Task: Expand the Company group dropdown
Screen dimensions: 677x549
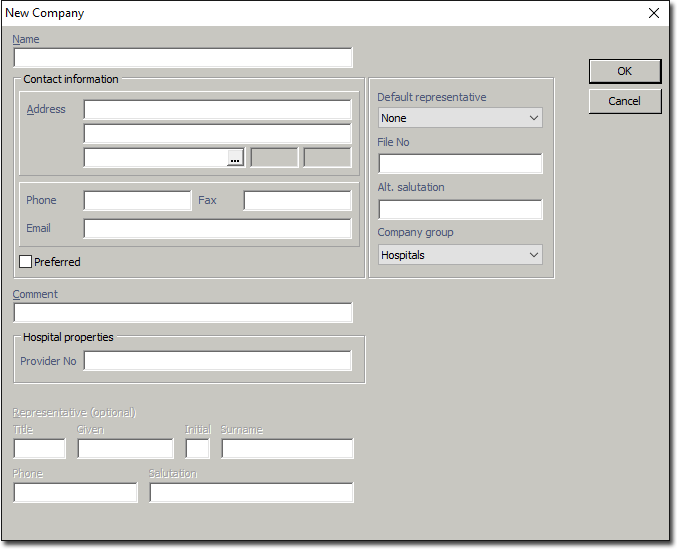Action: click(x=460, y=255)
